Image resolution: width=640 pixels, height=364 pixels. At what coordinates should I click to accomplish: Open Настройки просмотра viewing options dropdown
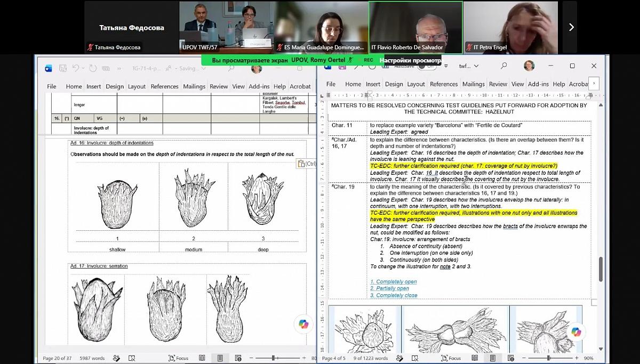click(x=410, y=60)
